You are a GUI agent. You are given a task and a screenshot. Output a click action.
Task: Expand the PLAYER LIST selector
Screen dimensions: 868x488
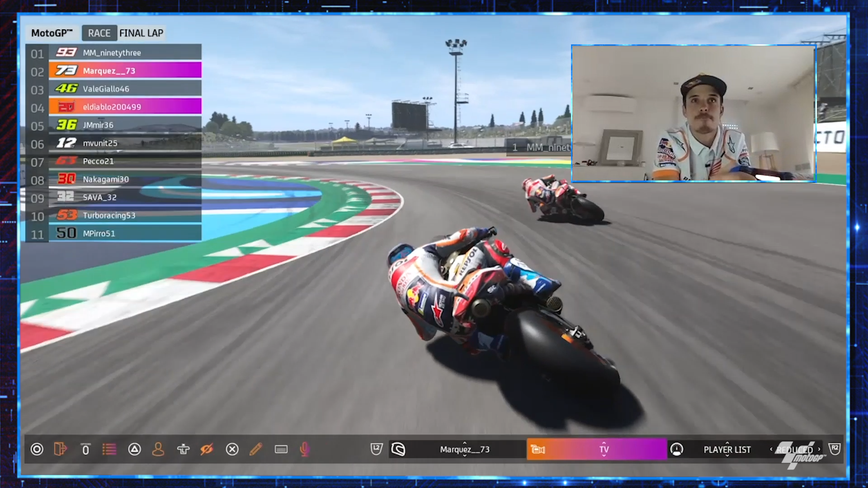point(727,449)
